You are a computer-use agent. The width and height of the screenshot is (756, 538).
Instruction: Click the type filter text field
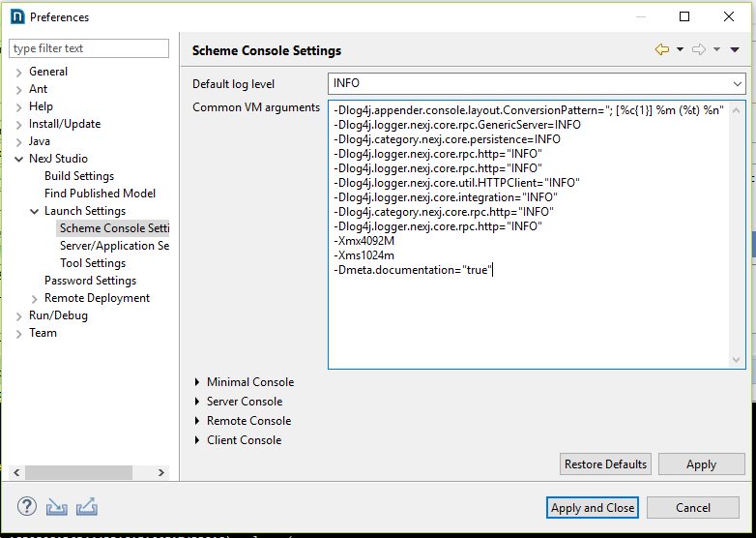pos(89,48)
